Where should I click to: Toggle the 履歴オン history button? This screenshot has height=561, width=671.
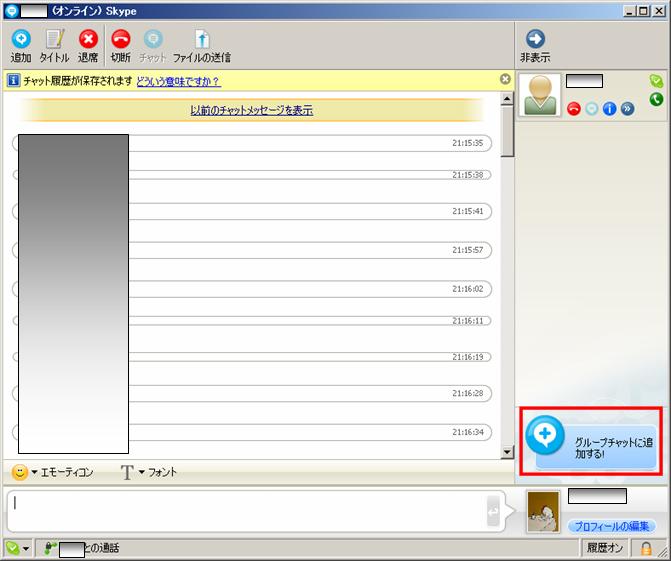click(605, 548)
